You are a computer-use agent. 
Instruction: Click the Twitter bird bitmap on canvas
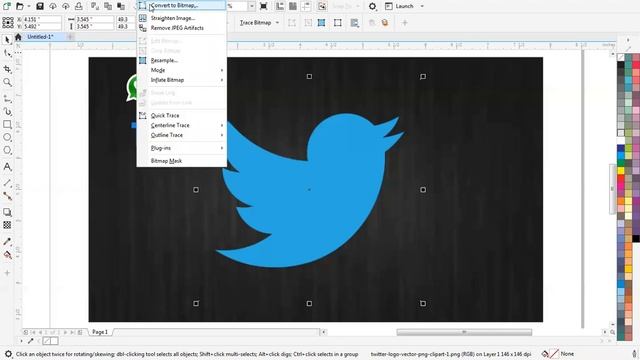(x=309, y=190)
